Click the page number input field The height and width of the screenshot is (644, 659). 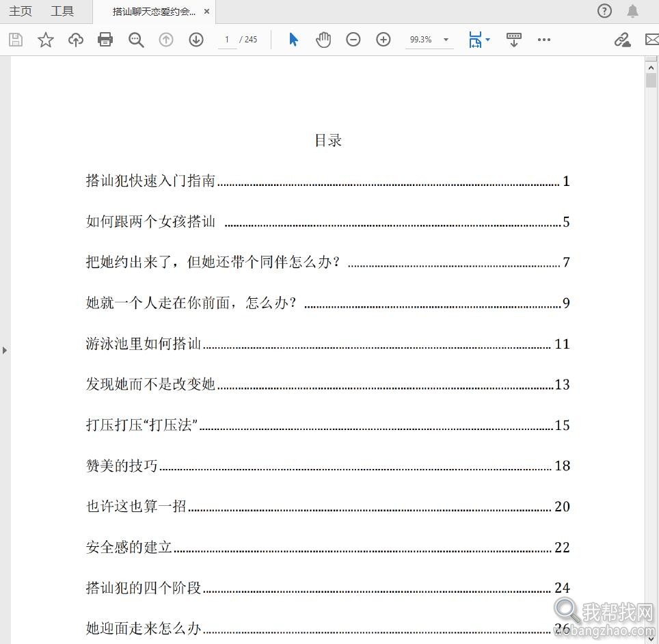(227, 40)
